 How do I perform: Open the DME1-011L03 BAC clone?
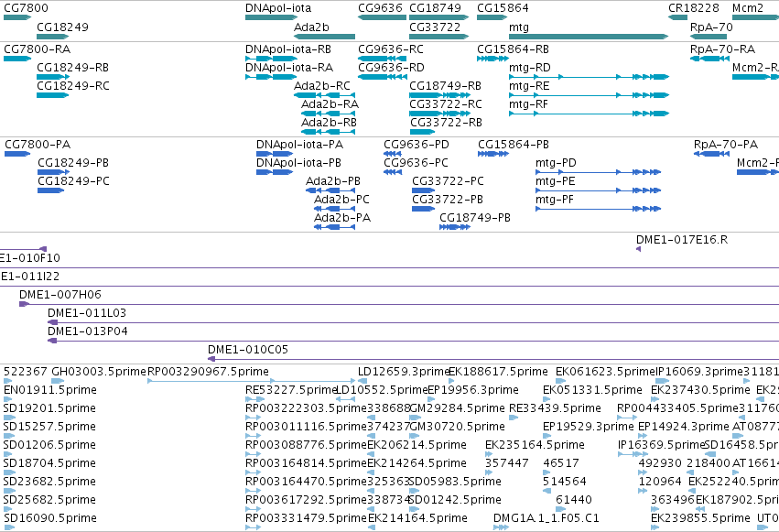pyautogui.click(x=414, y=322)
